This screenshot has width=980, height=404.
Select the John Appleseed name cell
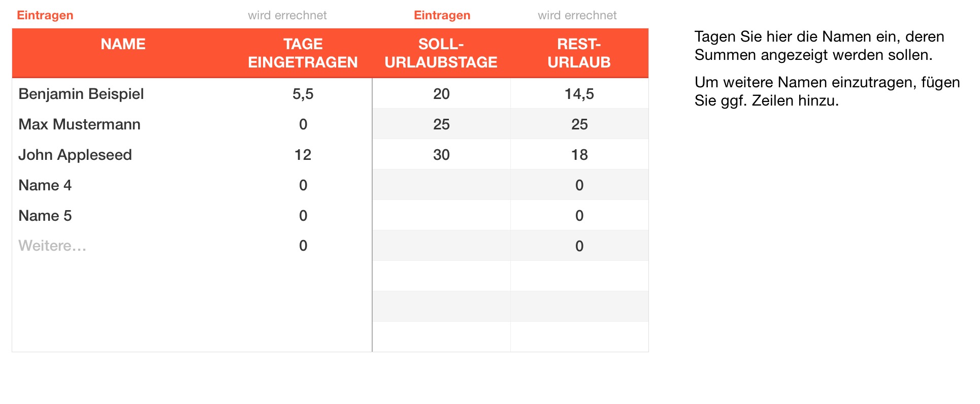coord(75,155)
